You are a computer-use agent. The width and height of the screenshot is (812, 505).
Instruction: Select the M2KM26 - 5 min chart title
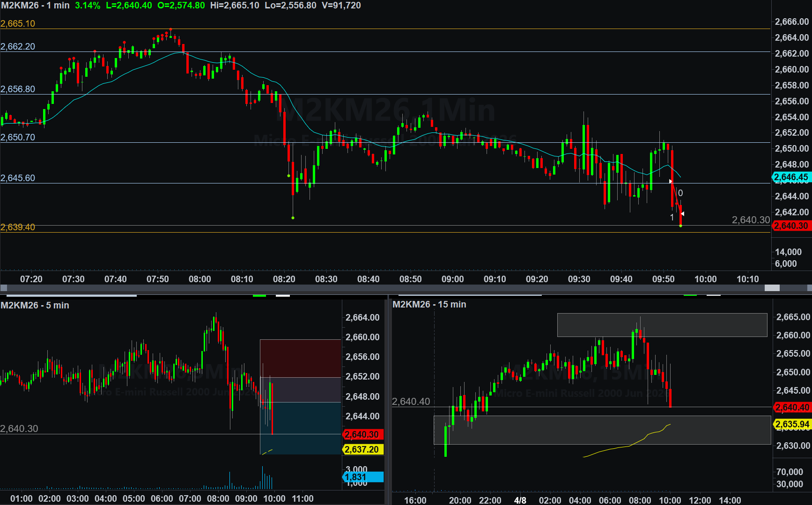35,305
